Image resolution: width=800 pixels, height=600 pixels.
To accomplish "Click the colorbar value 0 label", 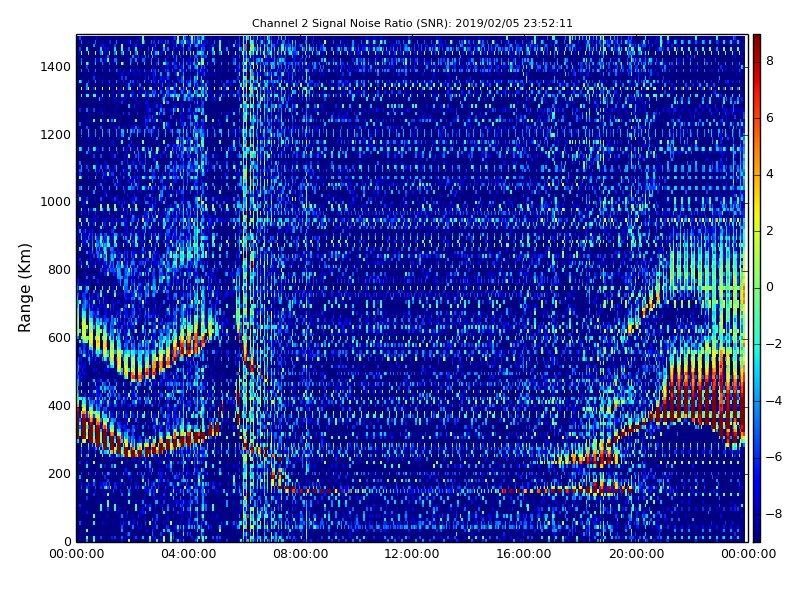I will (x=770, y=287).
